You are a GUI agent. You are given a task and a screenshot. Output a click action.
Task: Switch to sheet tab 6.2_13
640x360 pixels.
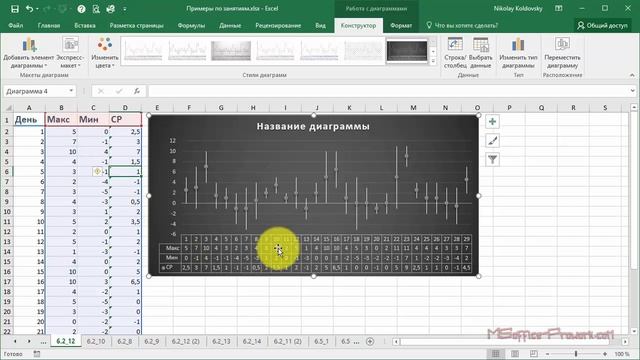click(221, 341)
